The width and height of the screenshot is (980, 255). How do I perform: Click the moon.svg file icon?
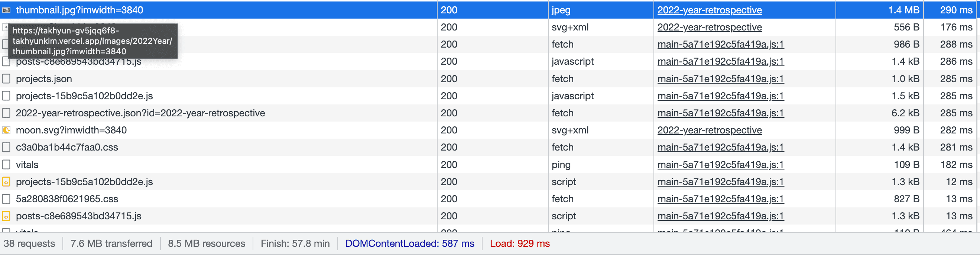(6, 130)
